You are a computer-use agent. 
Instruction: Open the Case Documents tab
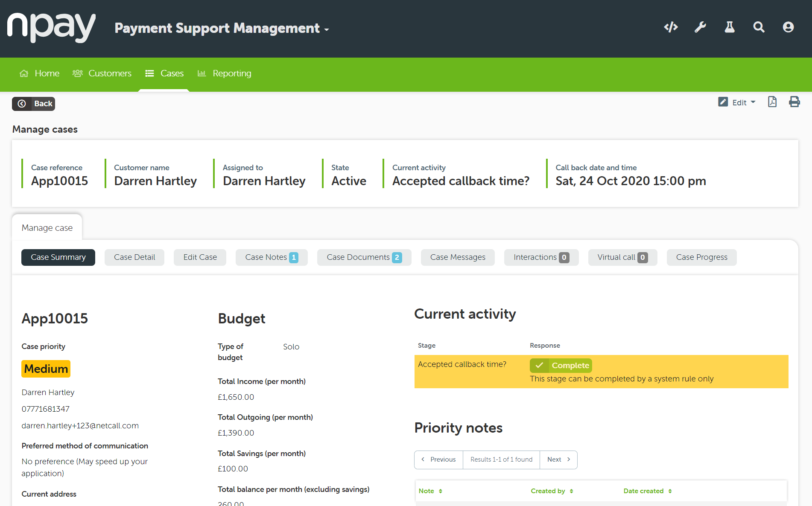tap(364, 257)
